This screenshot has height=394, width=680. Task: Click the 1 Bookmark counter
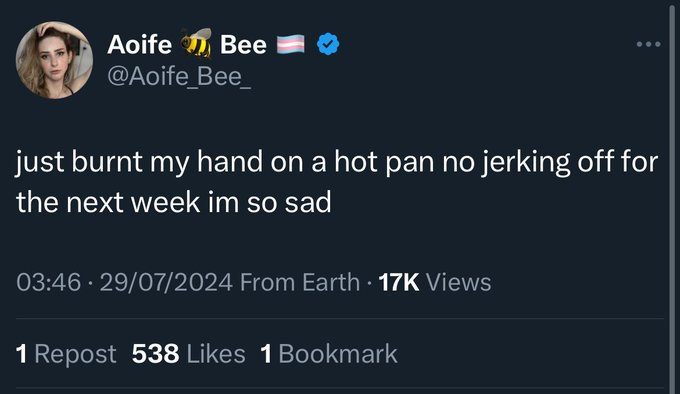pos(329,354)
